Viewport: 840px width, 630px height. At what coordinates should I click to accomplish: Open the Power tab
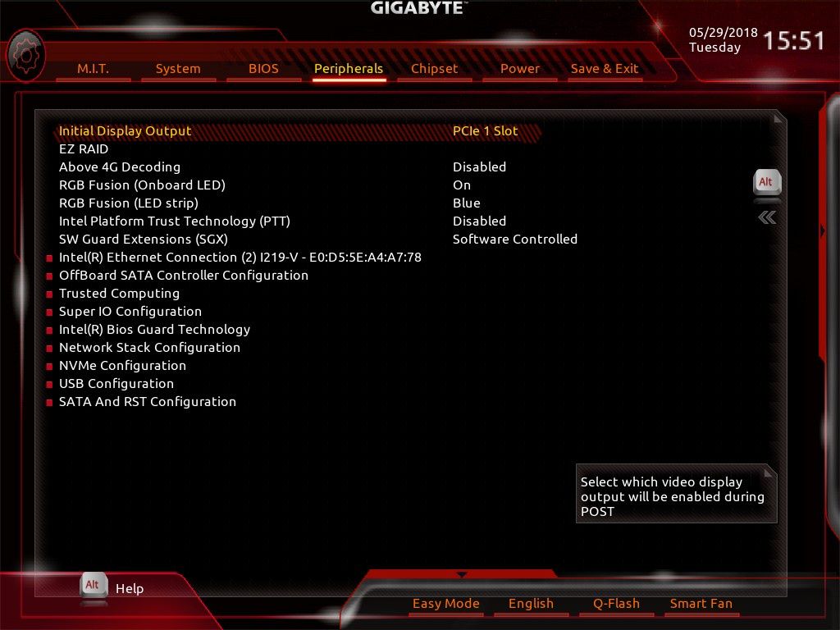point(519,69)
